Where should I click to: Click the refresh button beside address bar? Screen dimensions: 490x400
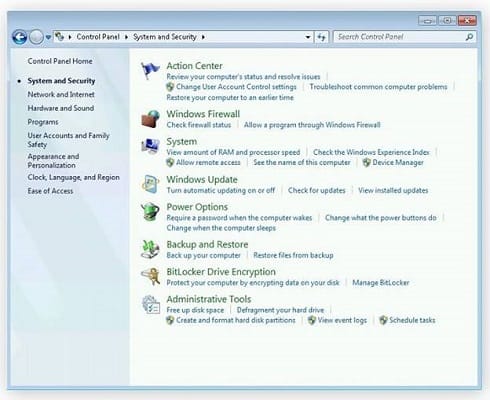321,37
